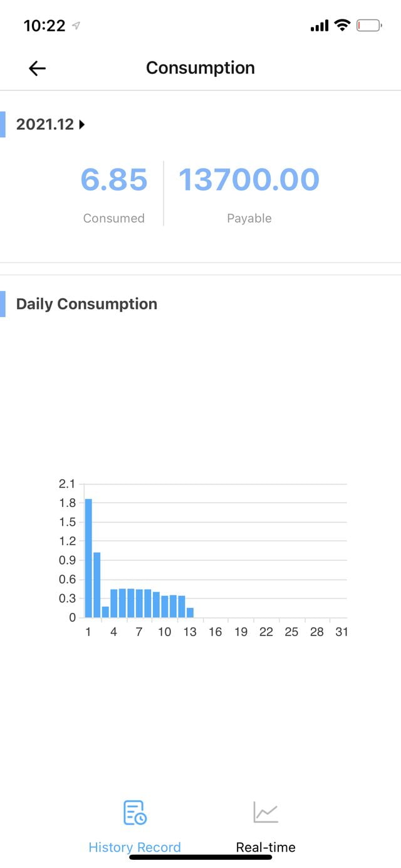Switch to the Real-time tab
401x868 pixels.
266,847
